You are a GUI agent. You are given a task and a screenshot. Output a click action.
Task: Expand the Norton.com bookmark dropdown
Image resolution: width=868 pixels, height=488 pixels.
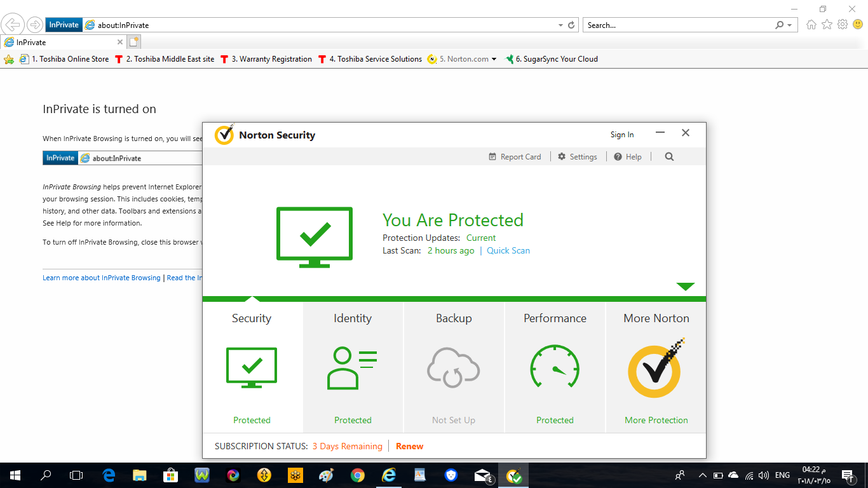[x=494, y=59]
